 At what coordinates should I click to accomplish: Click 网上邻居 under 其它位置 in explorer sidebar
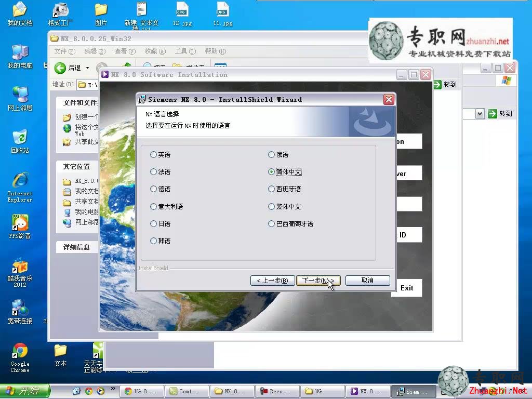[x=82, y=222]
